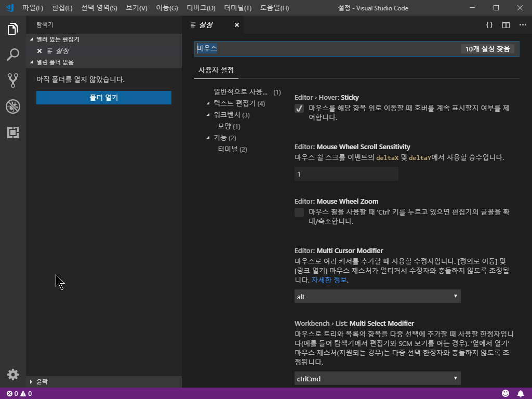Open the 보기(V) menu
The image size is (532, 399).
[x=137, y=8]
